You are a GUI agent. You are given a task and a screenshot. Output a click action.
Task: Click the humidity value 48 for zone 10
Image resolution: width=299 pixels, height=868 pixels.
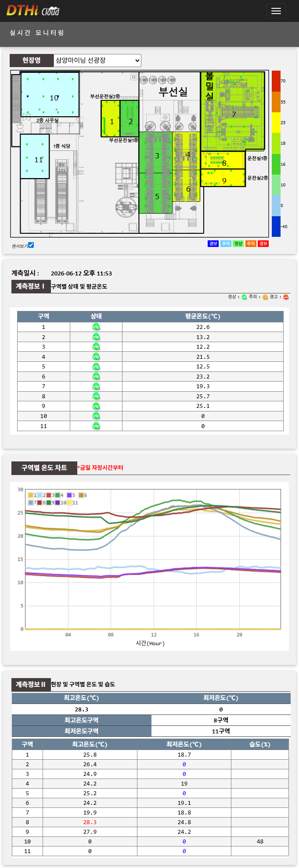260,842
